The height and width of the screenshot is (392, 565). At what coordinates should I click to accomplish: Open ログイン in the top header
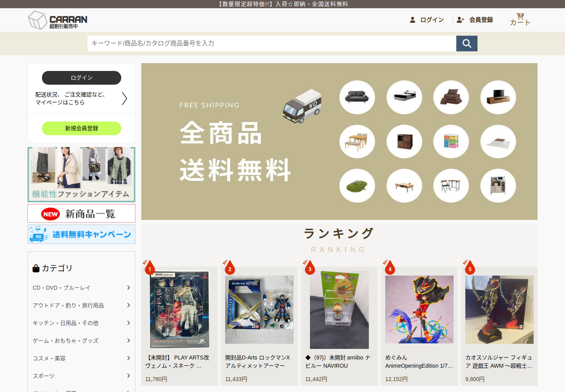coord(427,20)
